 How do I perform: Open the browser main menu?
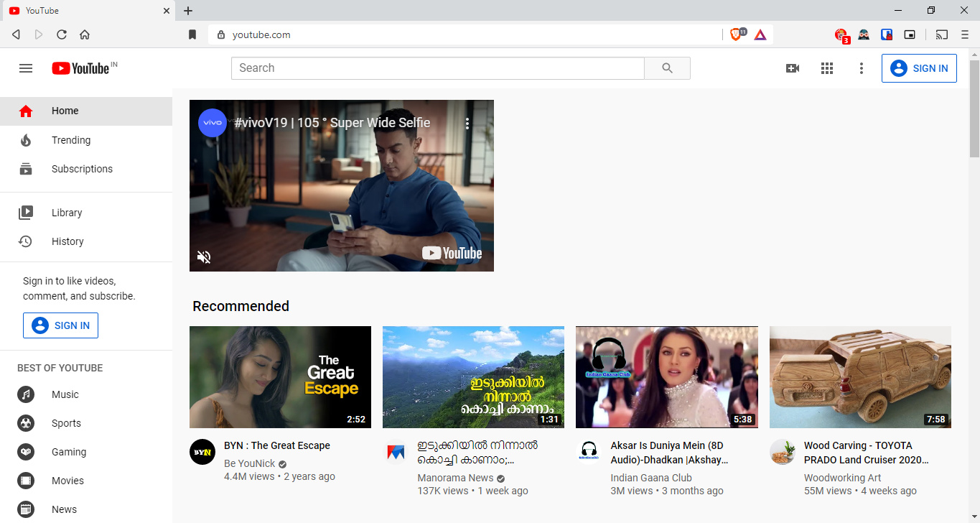point(965,34)
